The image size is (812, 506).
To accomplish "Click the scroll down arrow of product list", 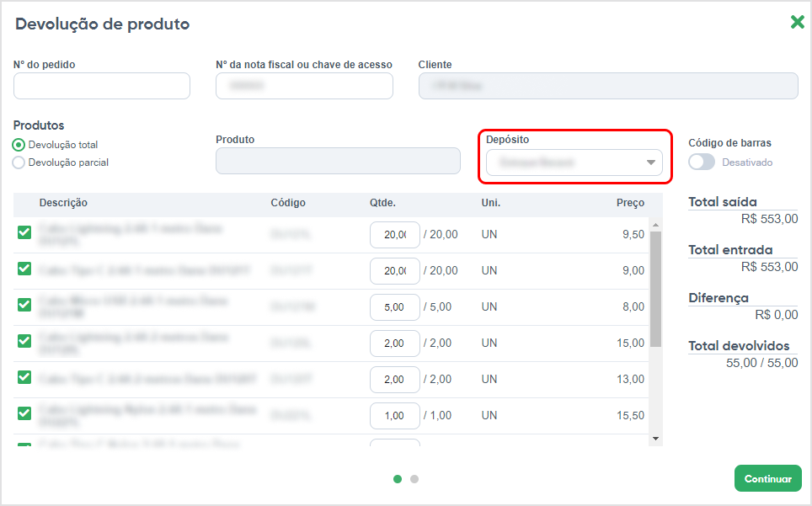I will (655, 439).
